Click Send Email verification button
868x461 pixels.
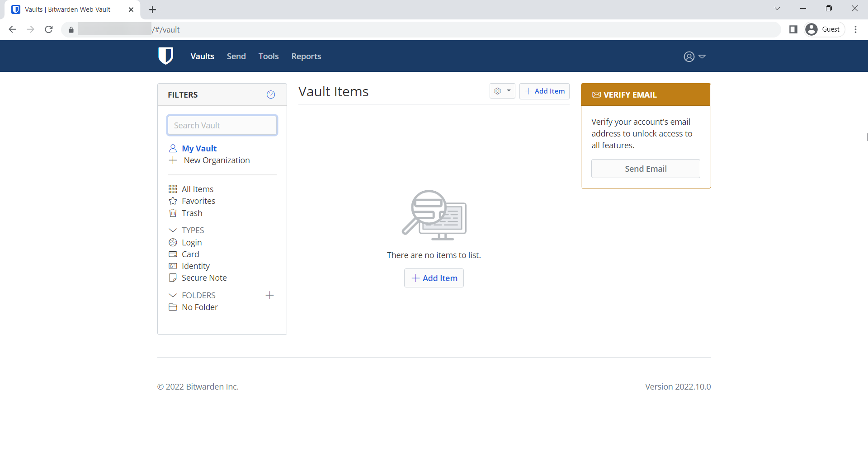pyautogui.click(x=646, y=169)
